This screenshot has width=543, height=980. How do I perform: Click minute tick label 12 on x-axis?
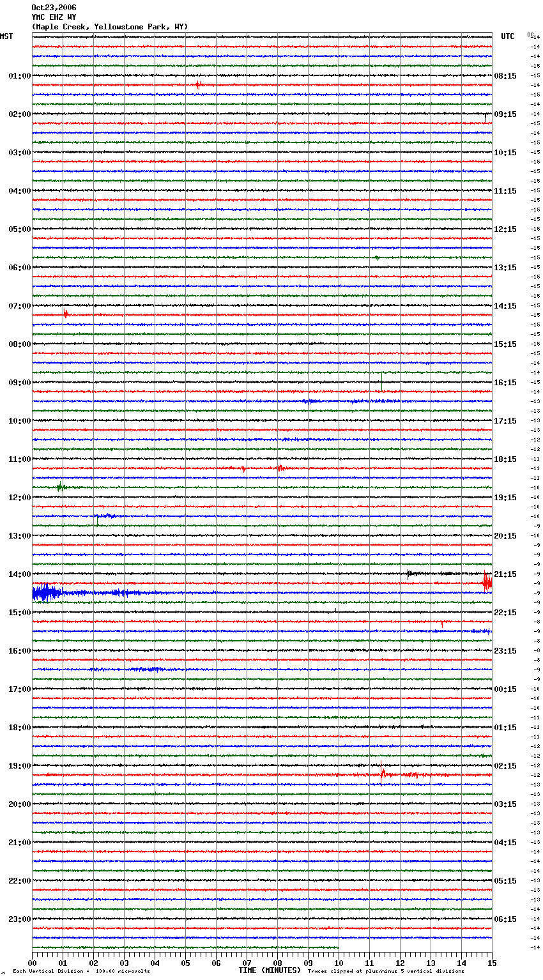tap(400, 963)
